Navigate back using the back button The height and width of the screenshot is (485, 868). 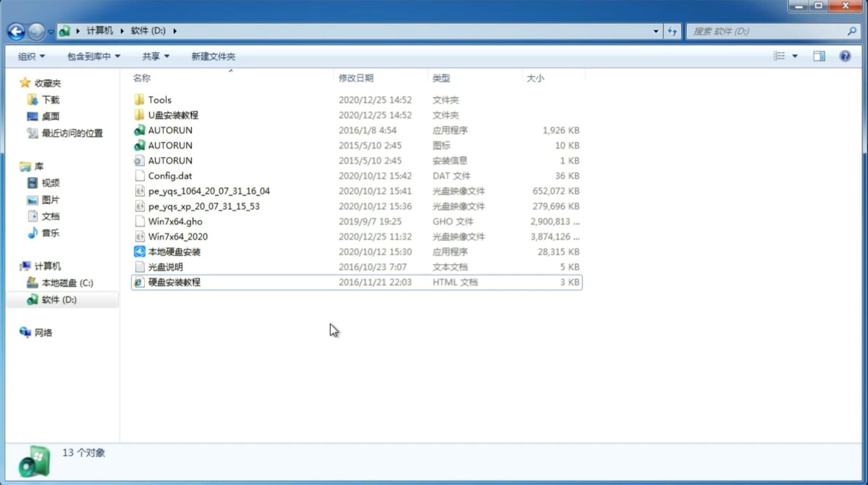click(x=16, y=30)
